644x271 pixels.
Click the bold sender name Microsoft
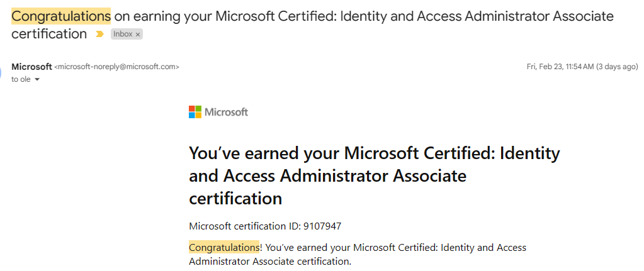coord(31,67)
